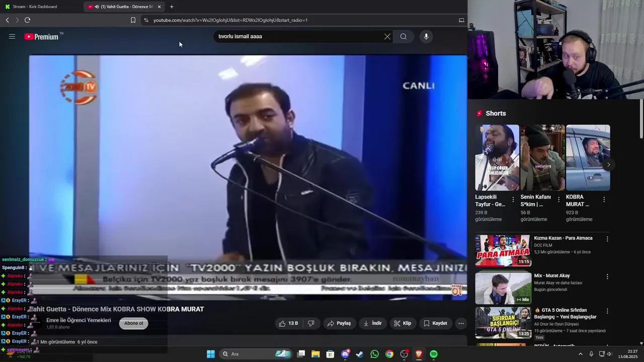Save video with Kaydet
Viewport: 644px width, 362px height.
(x=435, y=323)
